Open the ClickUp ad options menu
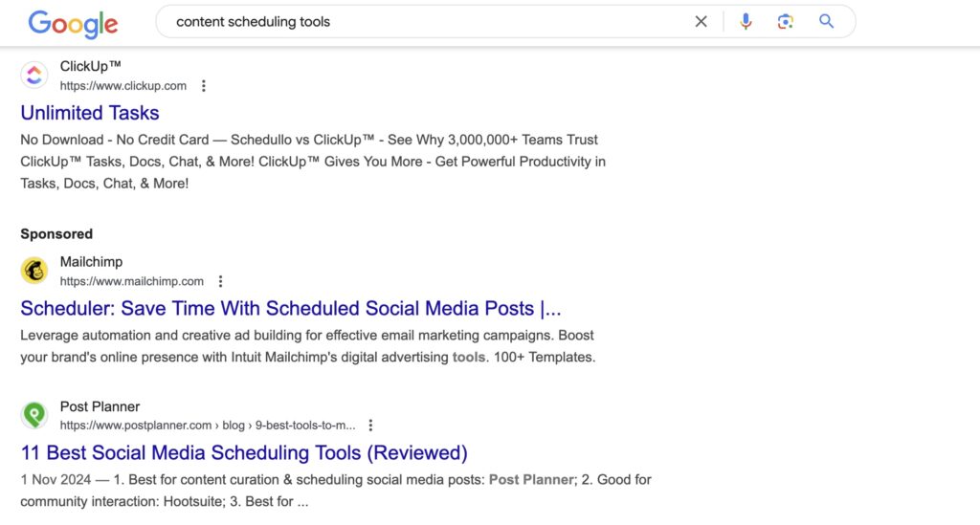The image size is (980, 525). coord(203,86)
